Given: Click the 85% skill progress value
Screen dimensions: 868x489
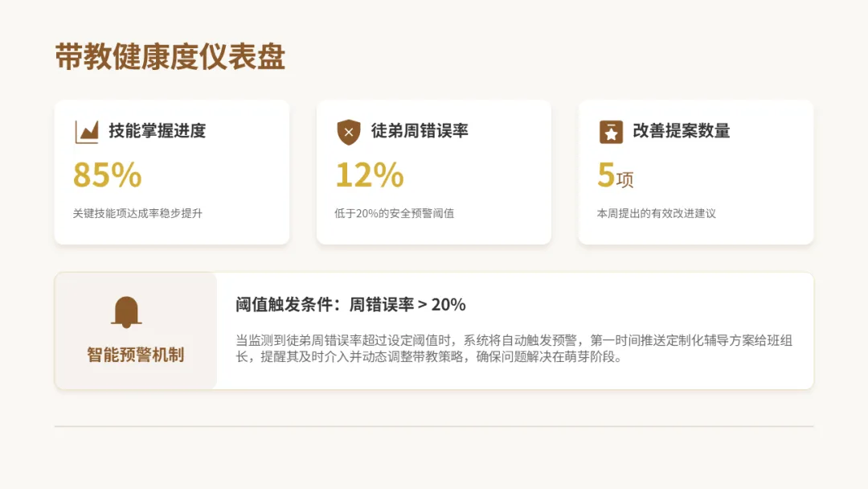Looking at the screenshot, I should (107, 175).
